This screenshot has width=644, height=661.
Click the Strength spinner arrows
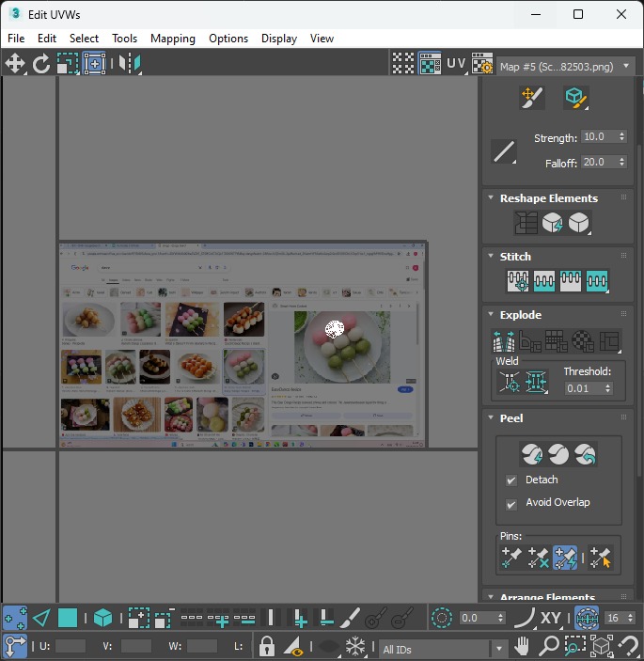[x=622, y=136]
